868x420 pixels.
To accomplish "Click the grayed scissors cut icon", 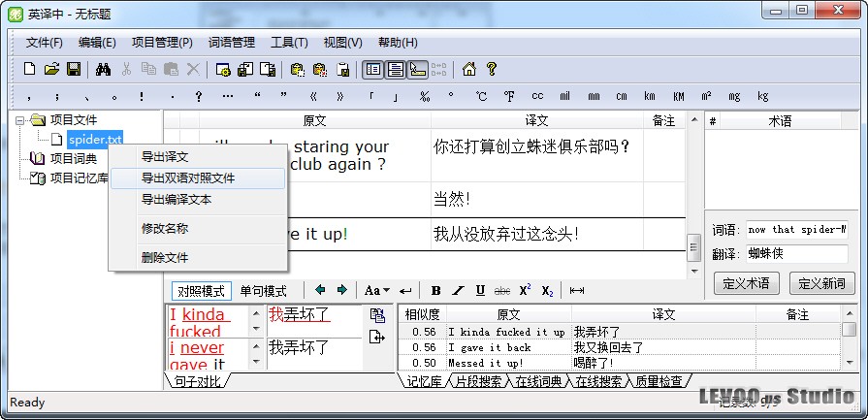I will pyautogui.click(x=127, y=69).
